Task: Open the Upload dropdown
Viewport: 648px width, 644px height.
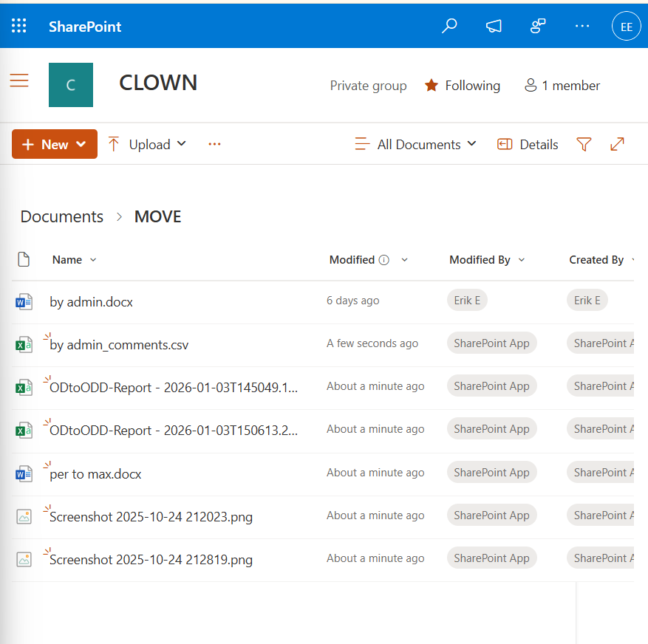Action: tap(146, 144)
